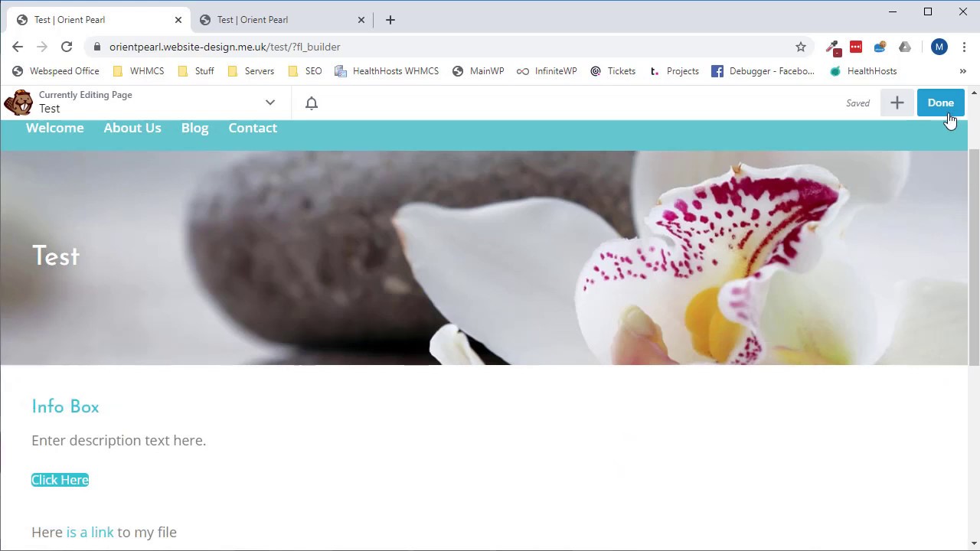Maximize the Chrome window
Screen dimensions: 980x551
coord(928,11)
